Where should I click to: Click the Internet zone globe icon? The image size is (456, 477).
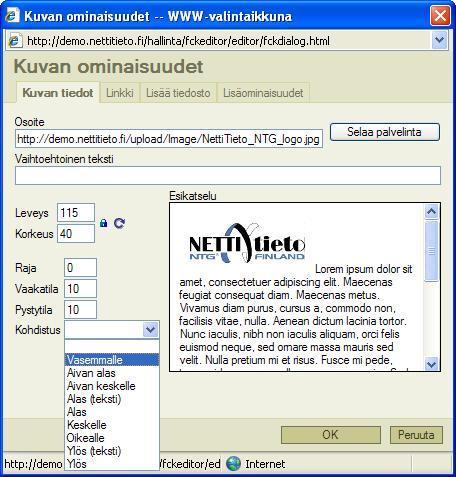(x=233, y=464)
